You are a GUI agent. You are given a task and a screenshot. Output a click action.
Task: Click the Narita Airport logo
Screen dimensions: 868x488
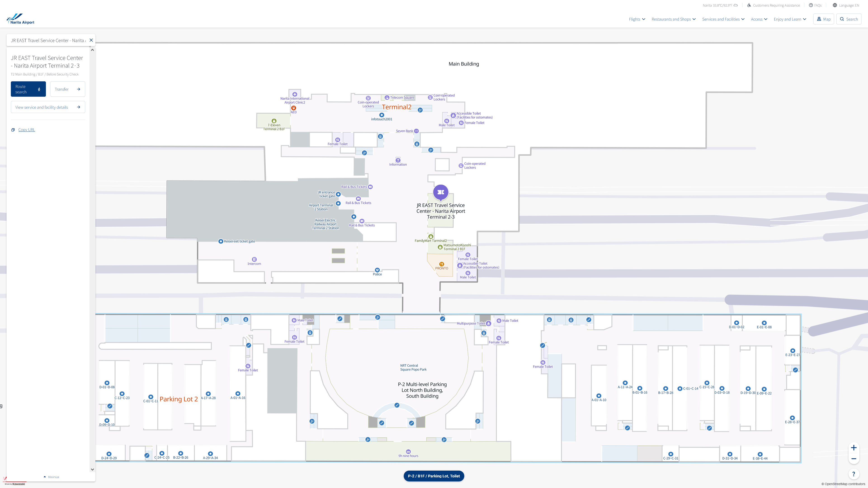(x=21, y=19)
